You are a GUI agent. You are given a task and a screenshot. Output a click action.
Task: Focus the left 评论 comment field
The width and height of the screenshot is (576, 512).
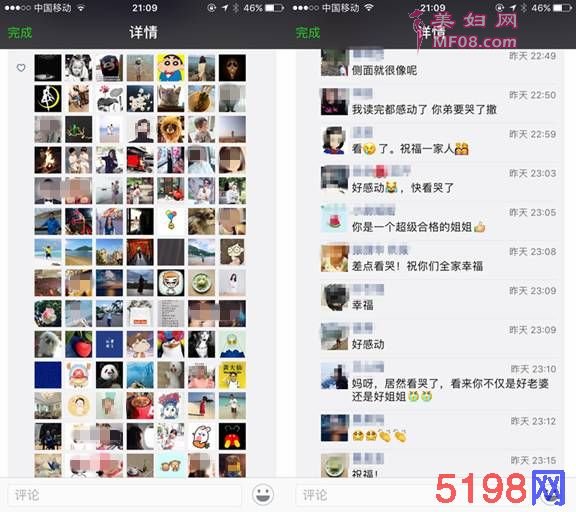coord(125,495)
